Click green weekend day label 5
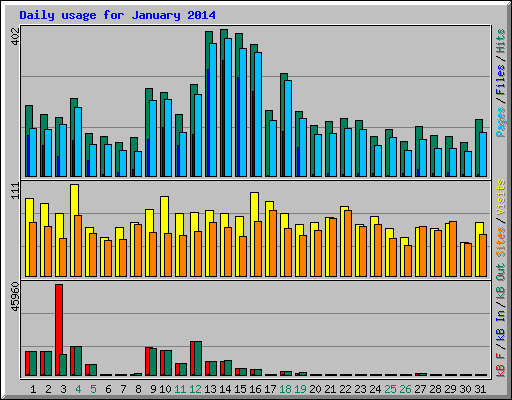 click(93, 389)
